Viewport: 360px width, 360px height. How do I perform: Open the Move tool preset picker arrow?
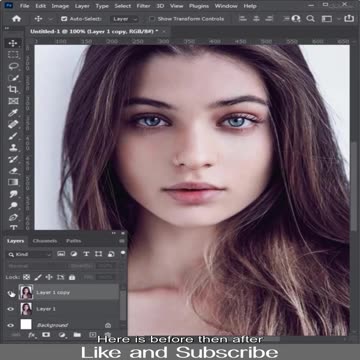click(x=51, y=19)
